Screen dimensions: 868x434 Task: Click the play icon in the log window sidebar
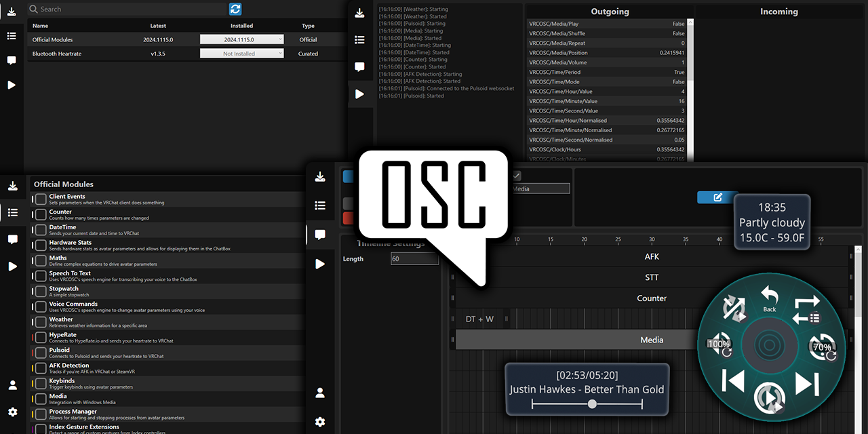pos(360,94)
